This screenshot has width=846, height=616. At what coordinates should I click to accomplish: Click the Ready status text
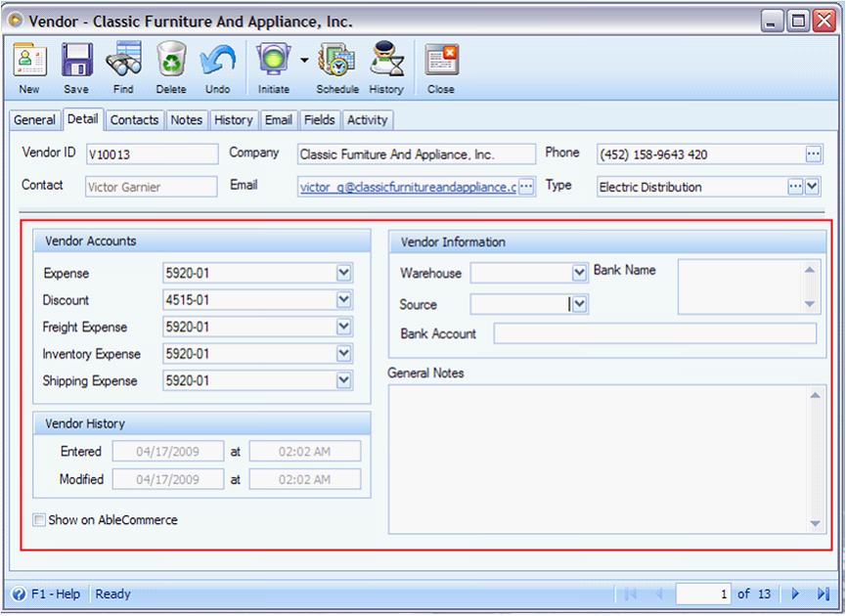tap(112, 594)
